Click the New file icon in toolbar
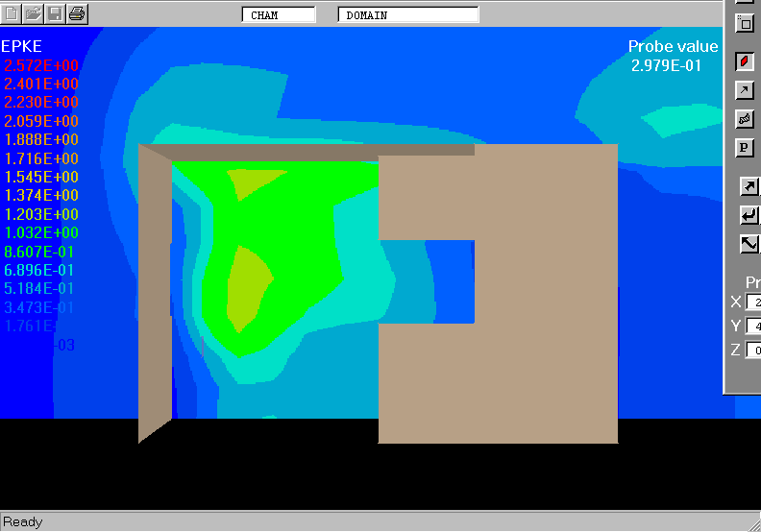 12,13
